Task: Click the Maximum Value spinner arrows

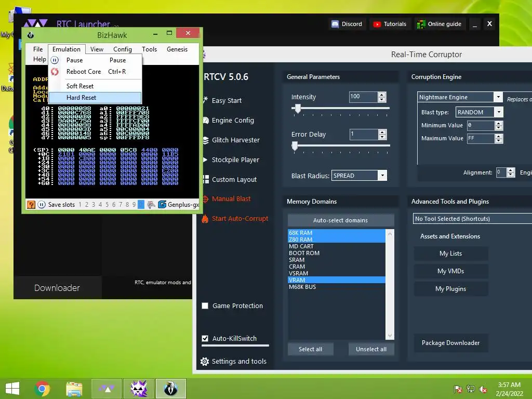Action: click(499, 138)
